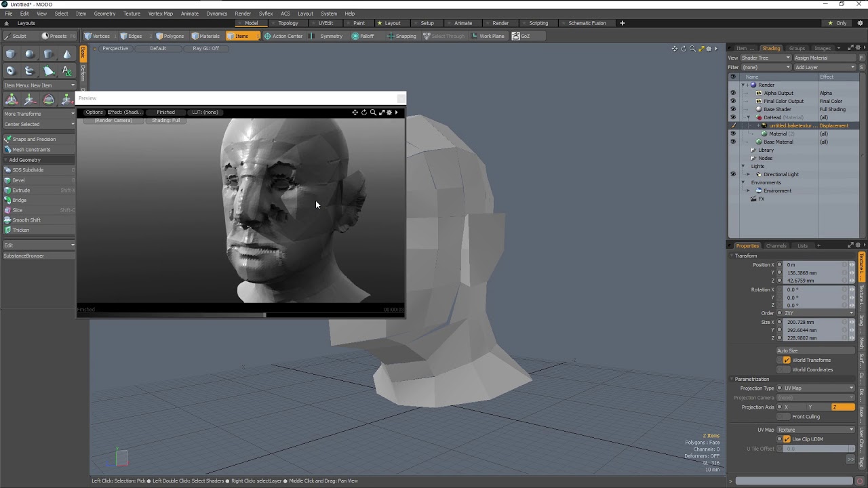Select the text tool icon
This screenshot has width=868, height=488.
tap(66, 70)
